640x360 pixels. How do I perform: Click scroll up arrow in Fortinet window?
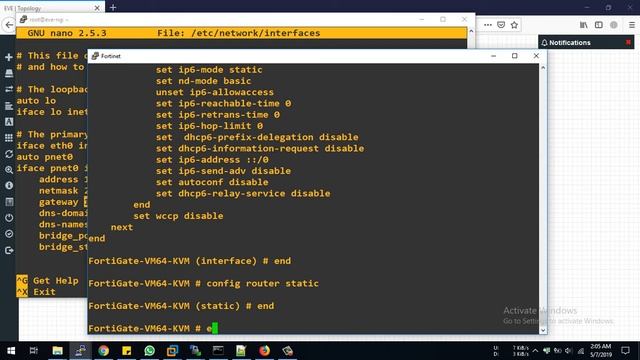543,68
